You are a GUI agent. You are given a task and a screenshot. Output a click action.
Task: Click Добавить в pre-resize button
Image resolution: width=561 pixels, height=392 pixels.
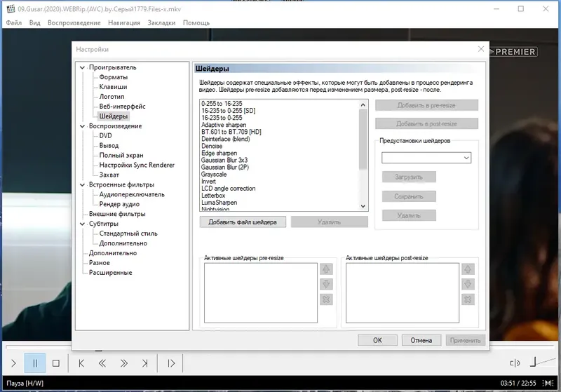[x=426, y=105]
